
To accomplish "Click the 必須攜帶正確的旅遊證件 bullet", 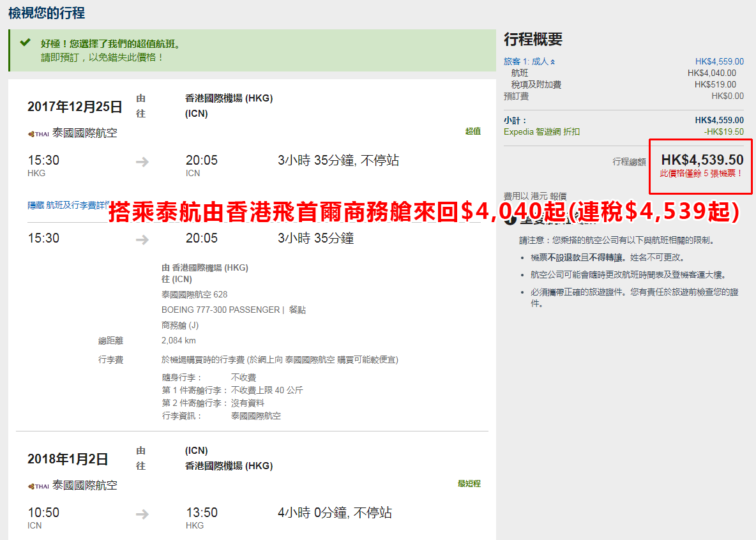I will tap(635, 298).
